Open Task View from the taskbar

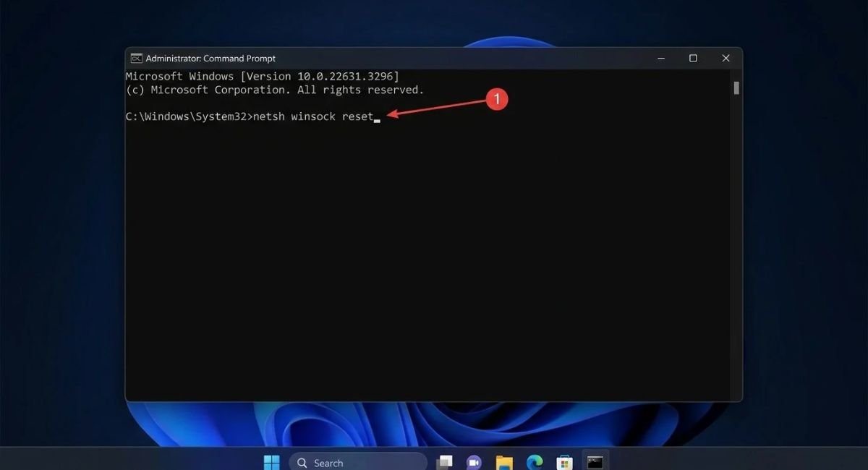pyautogui.click(x=445, y=462)
